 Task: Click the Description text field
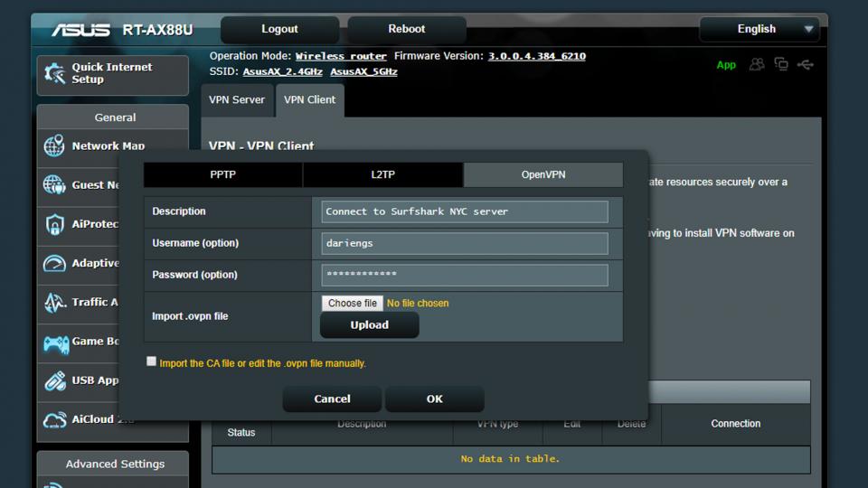(465, 211)
